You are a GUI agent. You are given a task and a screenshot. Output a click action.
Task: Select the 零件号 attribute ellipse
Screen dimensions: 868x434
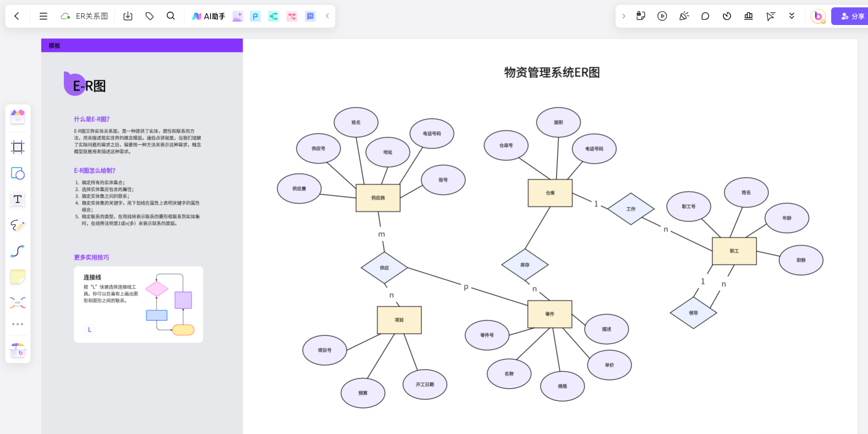point(487,335)
